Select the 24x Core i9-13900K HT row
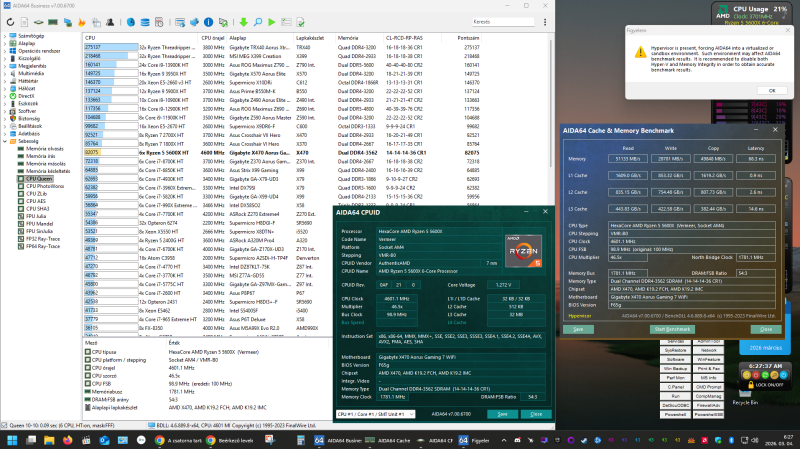Image resolution: width=800 pixels, height=449 pixels. coord(282,65)
